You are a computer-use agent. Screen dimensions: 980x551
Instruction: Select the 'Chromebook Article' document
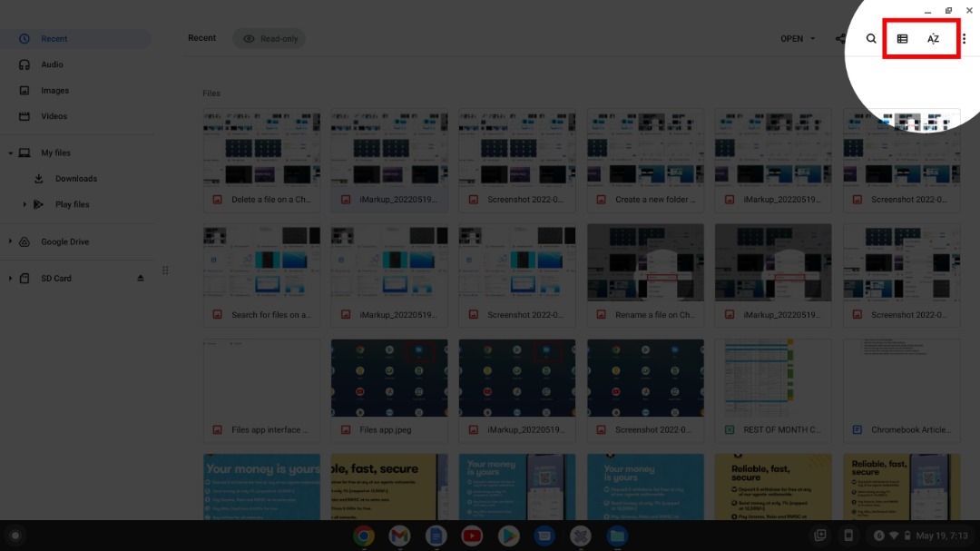901,391
